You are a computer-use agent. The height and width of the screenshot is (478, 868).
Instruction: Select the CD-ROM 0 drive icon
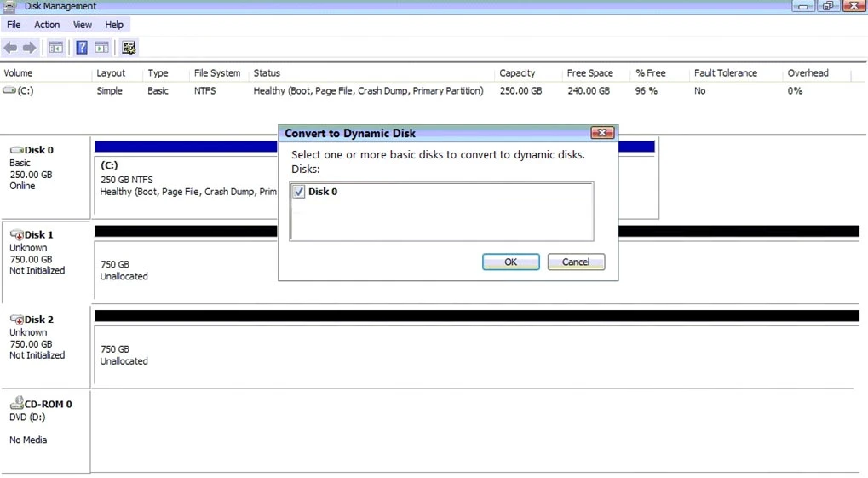tap(17, 404)
